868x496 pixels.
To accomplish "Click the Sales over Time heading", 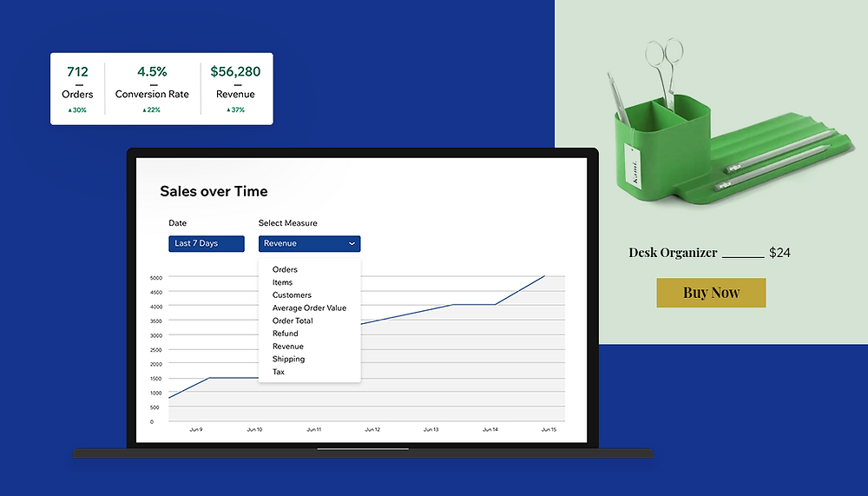I will pyautogui.click(x=214, y=191).
